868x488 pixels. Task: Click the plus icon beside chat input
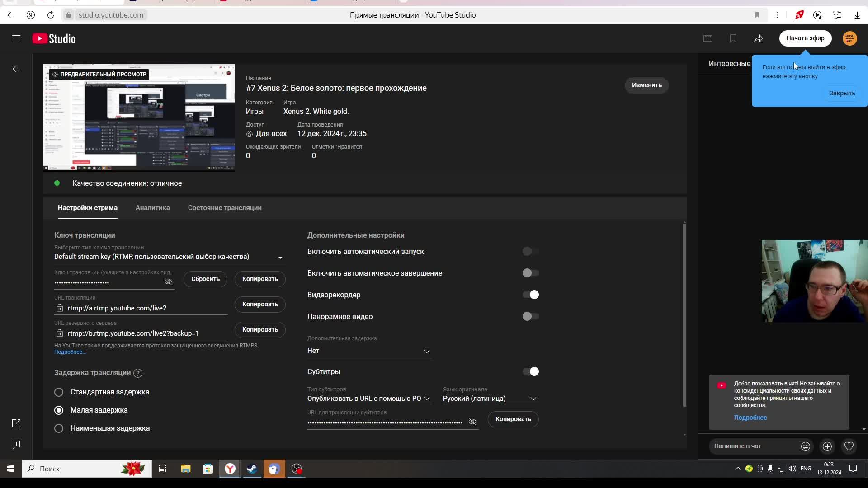[x=827, y=446]
